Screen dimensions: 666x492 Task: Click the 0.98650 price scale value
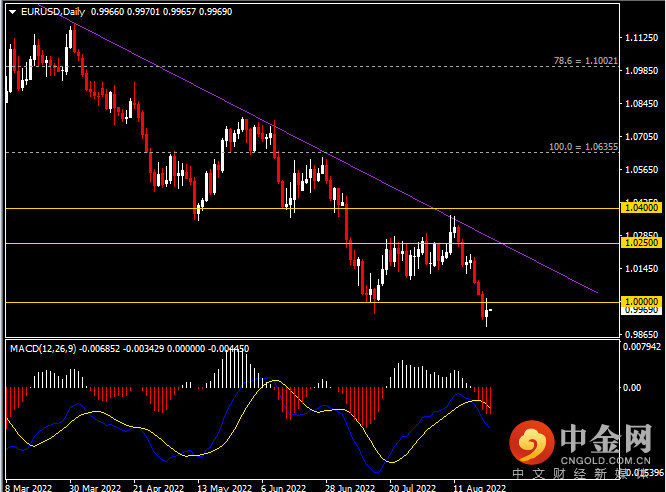[x=641, y=335]
